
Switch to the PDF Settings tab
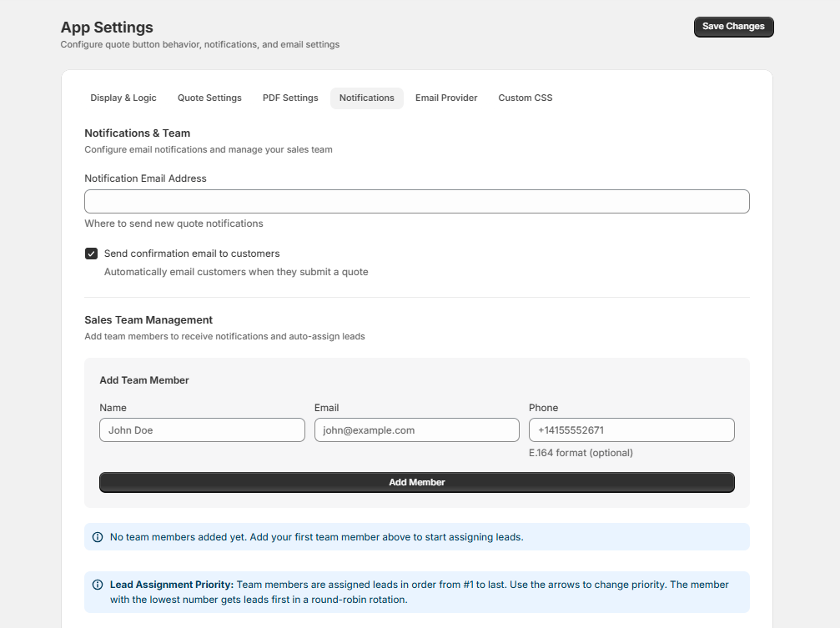(289, 98)
